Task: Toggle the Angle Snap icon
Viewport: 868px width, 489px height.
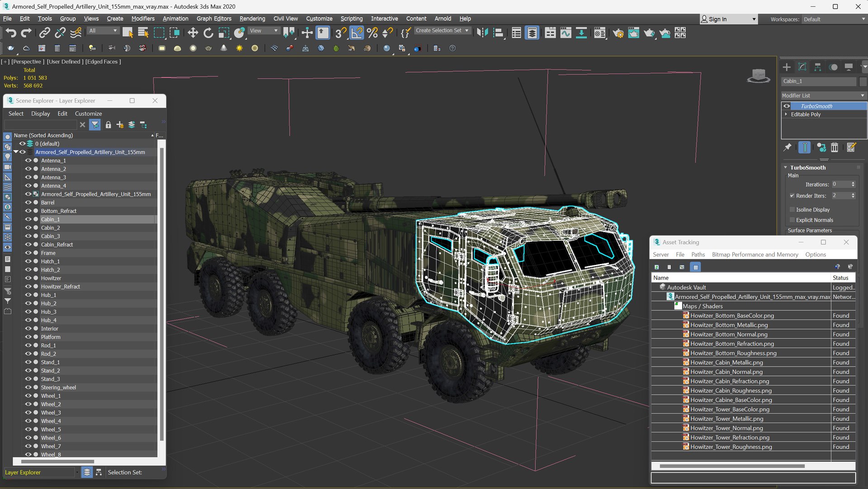Action: coord(356,33)
